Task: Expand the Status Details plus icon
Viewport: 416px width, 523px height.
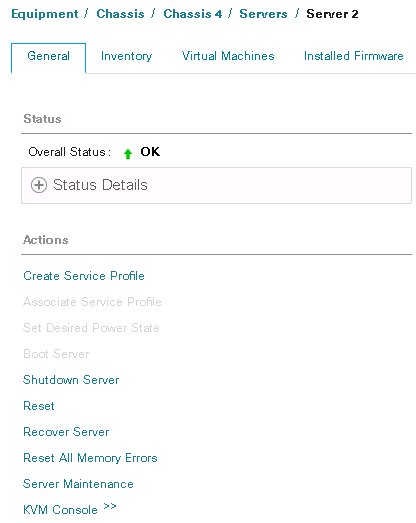Action: (x=39, y=185)
